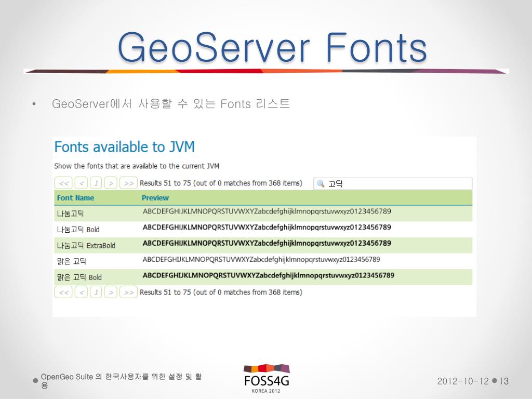Click the date 2012-10-12 in the footer
Screen dimensions: 532x399
(x=463, y=381)
